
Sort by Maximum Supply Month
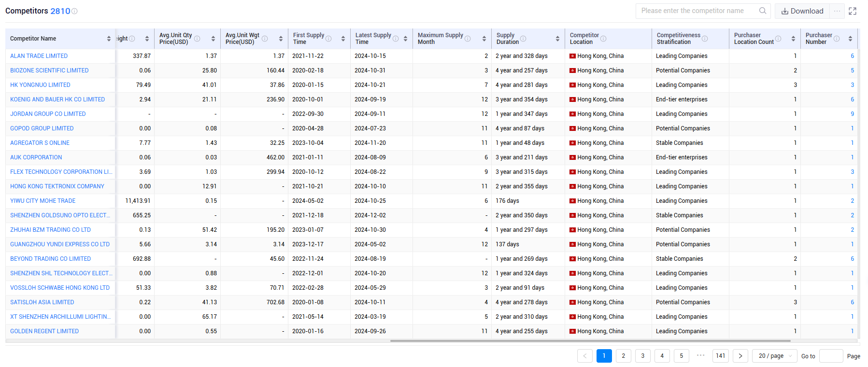pos(484,39)
